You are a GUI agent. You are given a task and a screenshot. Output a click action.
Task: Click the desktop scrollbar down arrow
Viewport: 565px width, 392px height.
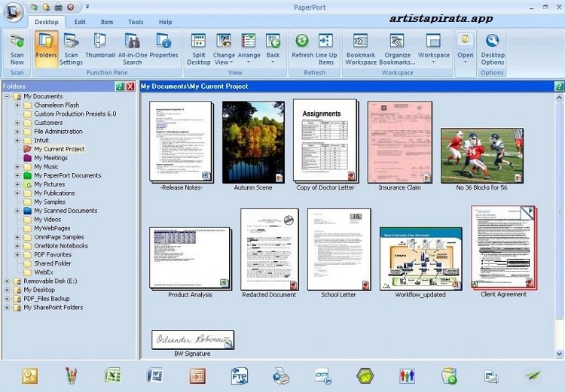tap(559, 354)
